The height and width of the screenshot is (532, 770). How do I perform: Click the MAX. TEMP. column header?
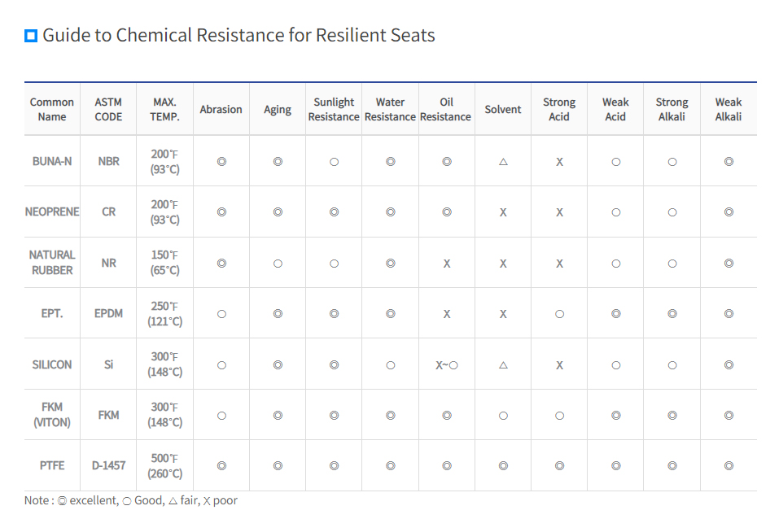(165, 109)
